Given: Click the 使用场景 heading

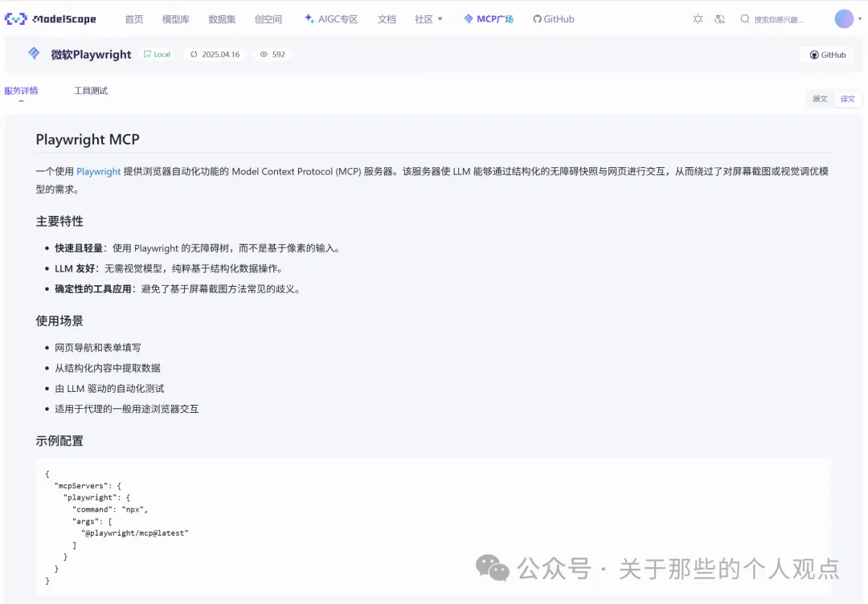Looking at the screenshot, I should point(59,320).
